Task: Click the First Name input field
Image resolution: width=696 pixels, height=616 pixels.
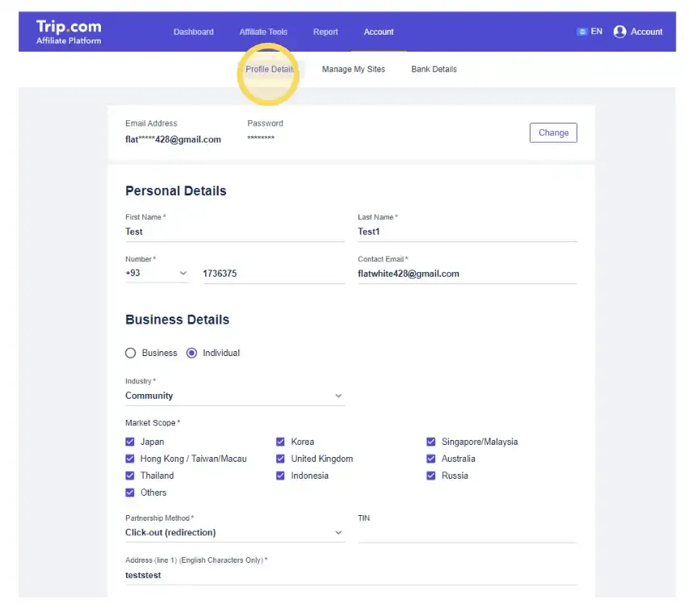Action: tap(234, 232)
